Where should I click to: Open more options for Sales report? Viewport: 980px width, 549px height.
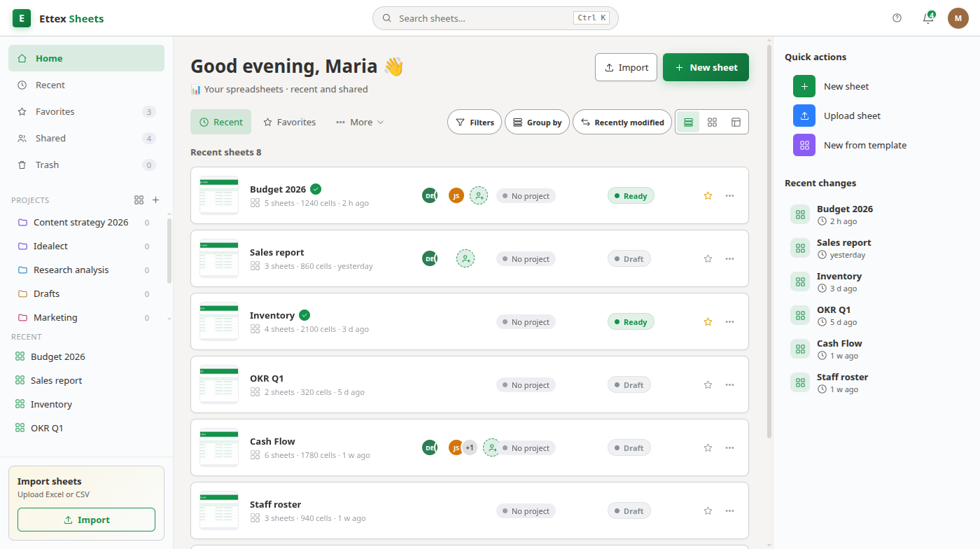pyautogui.click(x=730, y=259)
